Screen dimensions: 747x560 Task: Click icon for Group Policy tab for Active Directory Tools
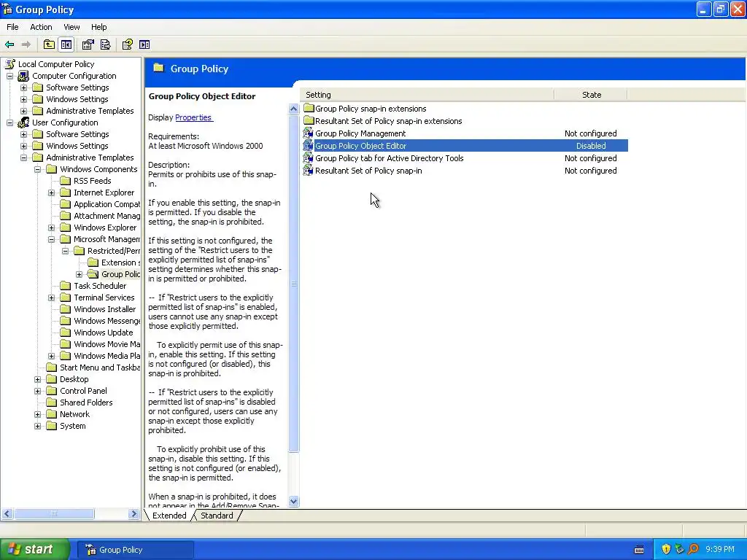pyautogui.click(x=309, y=158)
